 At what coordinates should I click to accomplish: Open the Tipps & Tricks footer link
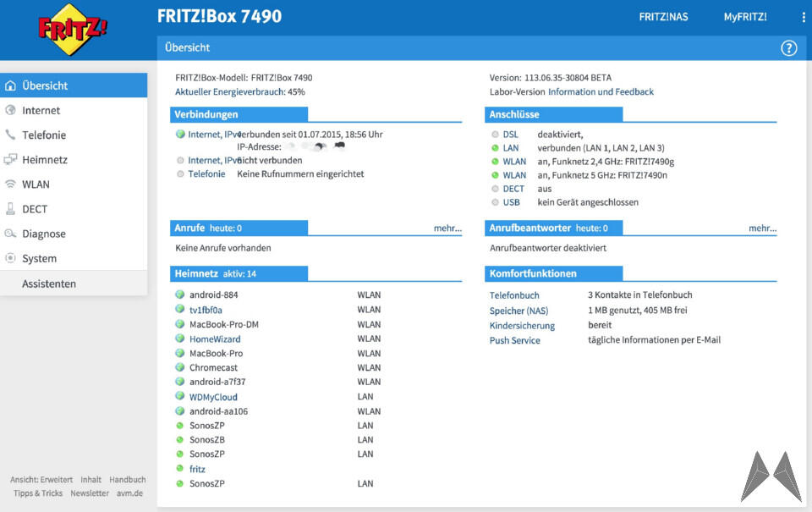click(38, 493)
